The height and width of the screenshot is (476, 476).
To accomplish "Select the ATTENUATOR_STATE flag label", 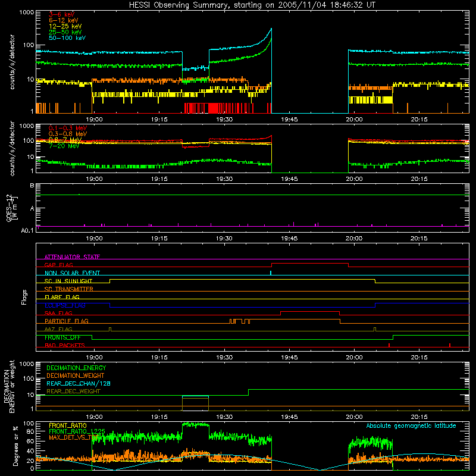I will (x=72, y=257).
